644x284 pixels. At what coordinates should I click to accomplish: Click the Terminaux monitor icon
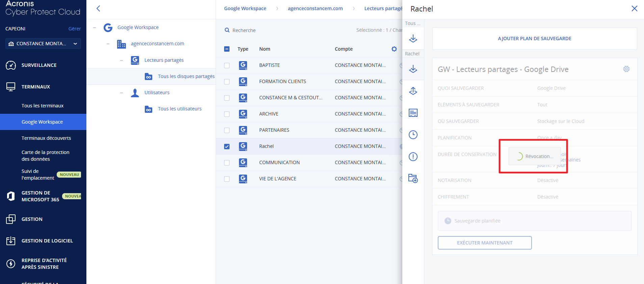click(11, 87)
